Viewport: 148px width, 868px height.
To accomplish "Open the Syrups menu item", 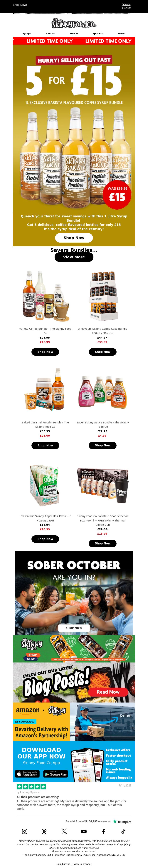I will (x=27, y=34).
